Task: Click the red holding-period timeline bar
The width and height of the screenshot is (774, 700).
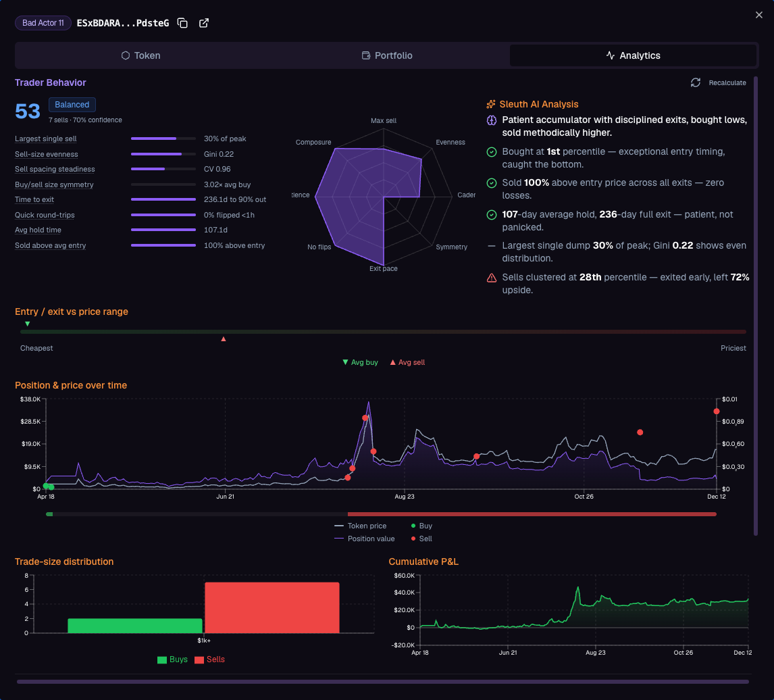Action: click(x=532, y=514)
